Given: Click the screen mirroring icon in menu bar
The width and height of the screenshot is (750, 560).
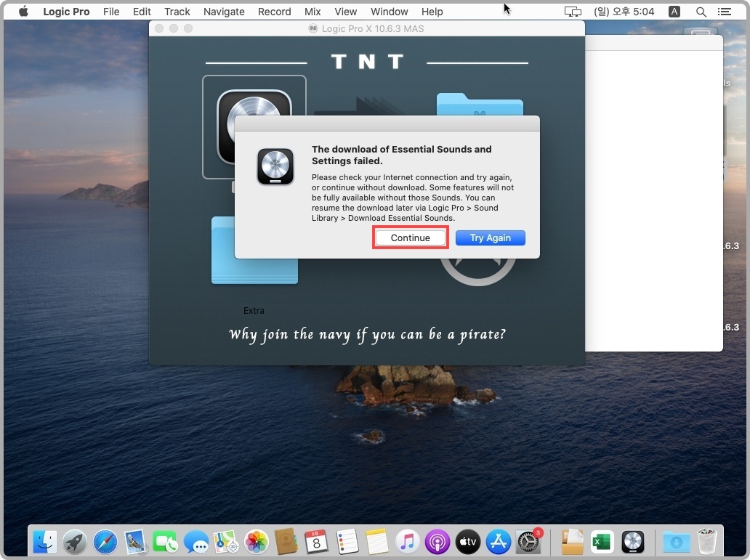Looking at the screenshot, I should 573,12.
